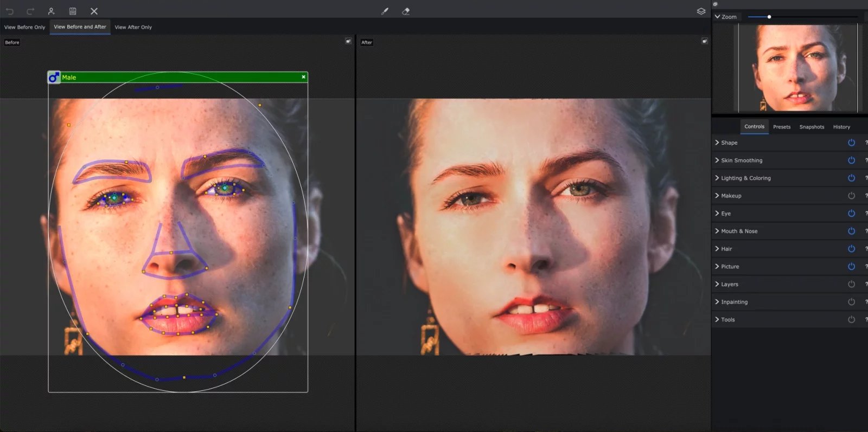
Task: Undo the last edit
Action: tap(10, 11)
